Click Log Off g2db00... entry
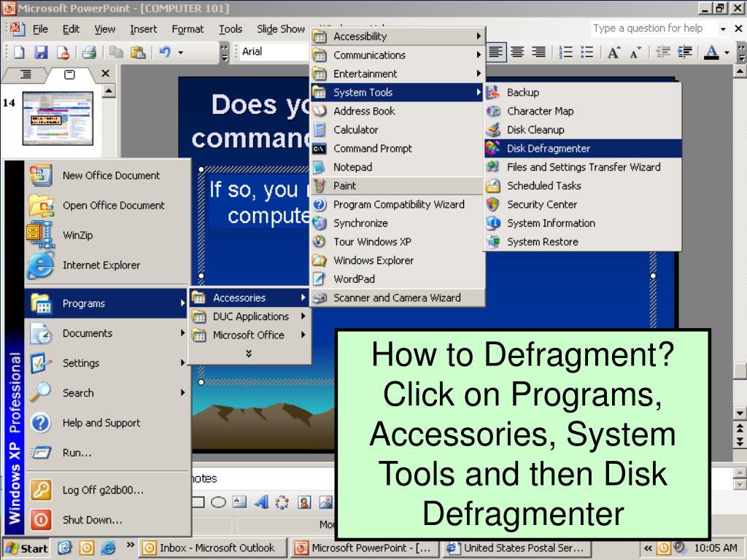 pyautogui.click(x=108, y=490)
